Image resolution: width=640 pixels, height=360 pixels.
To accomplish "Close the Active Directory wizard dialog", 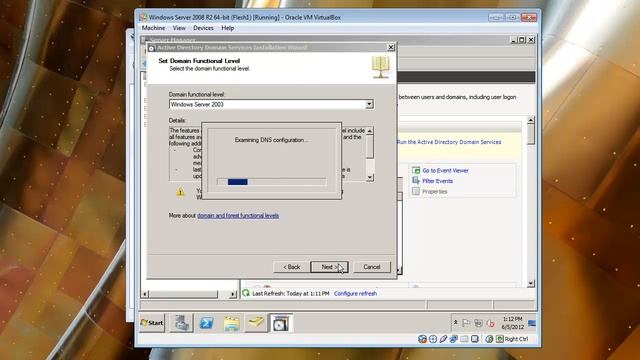I will click(x=391, y=47).
